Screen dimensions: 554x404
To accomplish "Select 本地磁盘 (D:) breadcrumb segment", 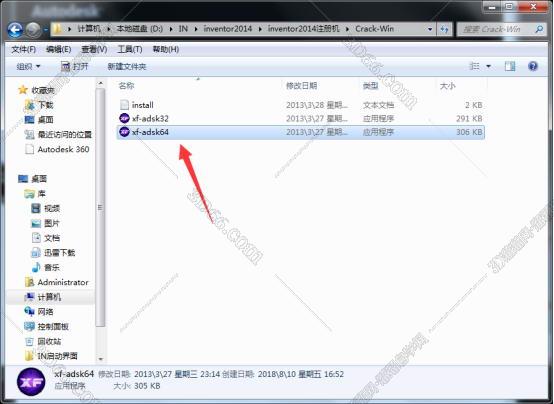I will click(140, 29).
